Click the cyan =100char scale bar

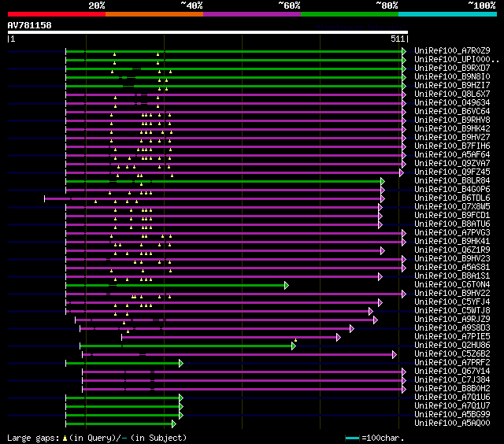point(352,438)
